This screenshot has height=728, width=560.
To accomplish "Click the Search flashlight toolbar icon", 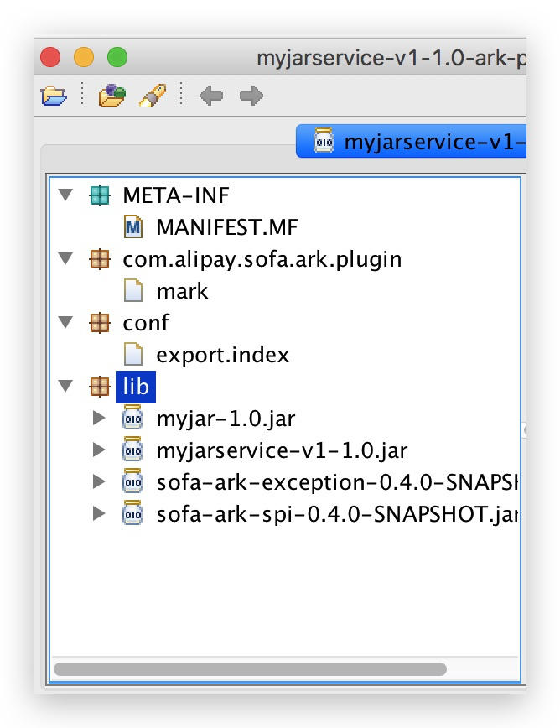I will 153,96.
